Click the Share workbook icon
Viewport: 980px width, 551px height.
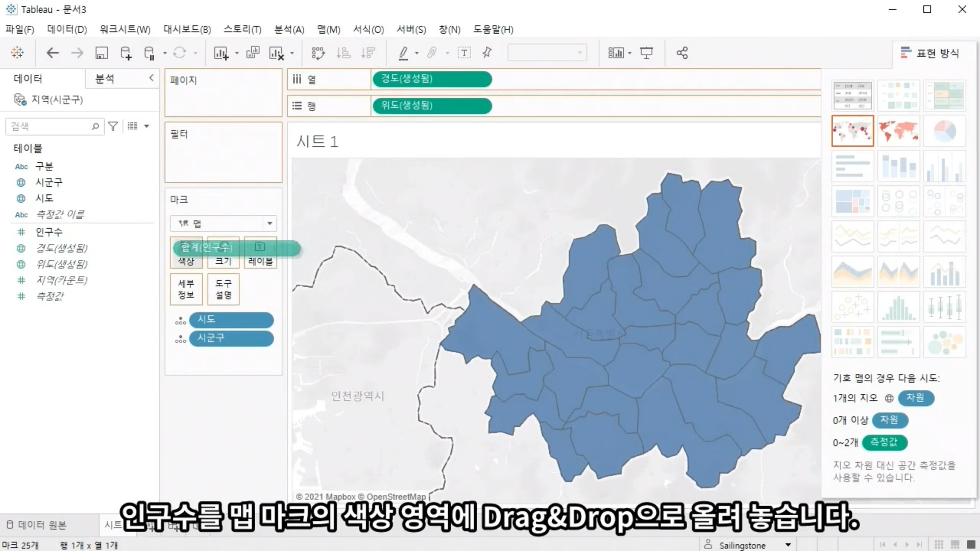click(x=682, y=53)
